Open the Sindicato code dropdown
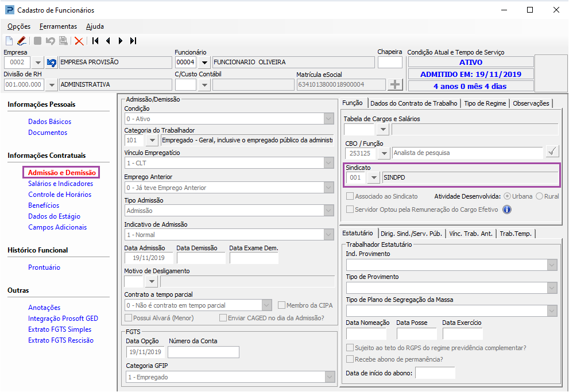Viewport: 569px width, 392px height. tap(374, 178)
